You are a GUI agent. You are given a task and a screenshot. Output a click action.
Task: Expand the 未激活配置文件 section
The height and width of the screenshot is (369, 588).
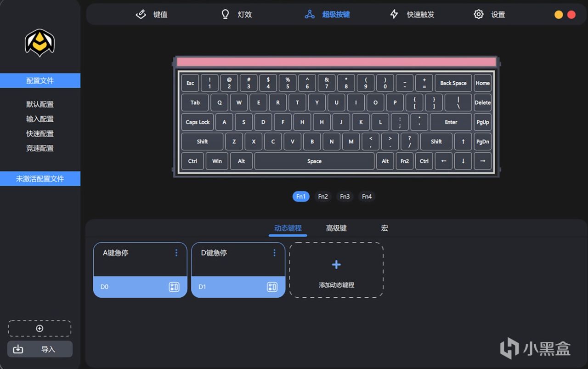pyautogui.click(x=40, y=179)
